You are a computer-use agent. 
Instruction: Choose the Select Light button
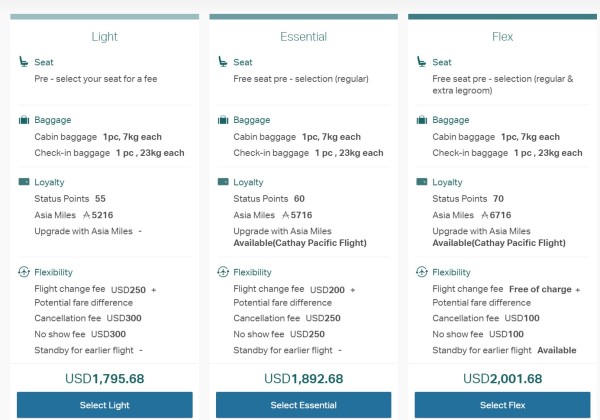click(104, 405)
